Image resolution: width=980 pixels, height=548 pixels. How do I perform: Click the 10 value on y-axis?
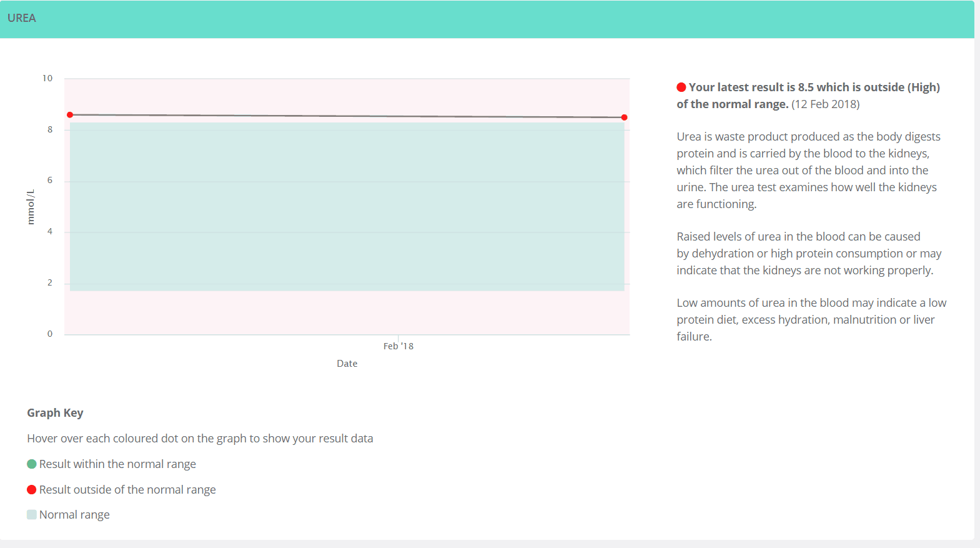47,79
